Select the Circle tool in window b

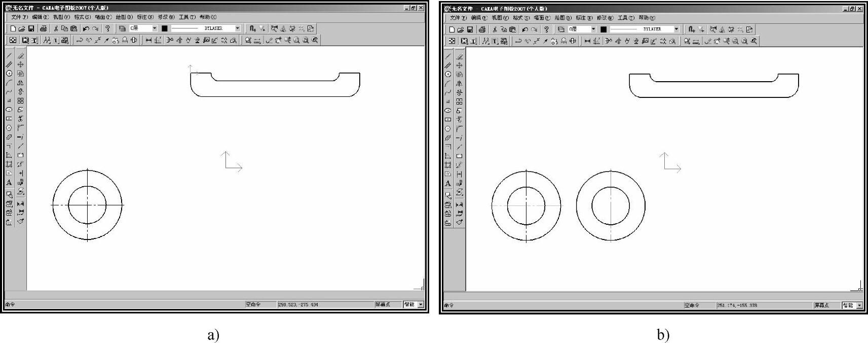448,74
